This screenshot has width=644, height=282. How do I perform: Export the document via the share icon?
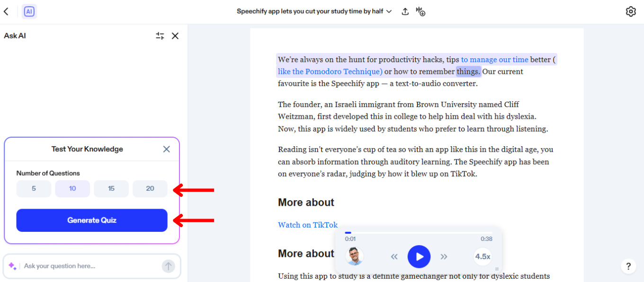coord(405,11)
